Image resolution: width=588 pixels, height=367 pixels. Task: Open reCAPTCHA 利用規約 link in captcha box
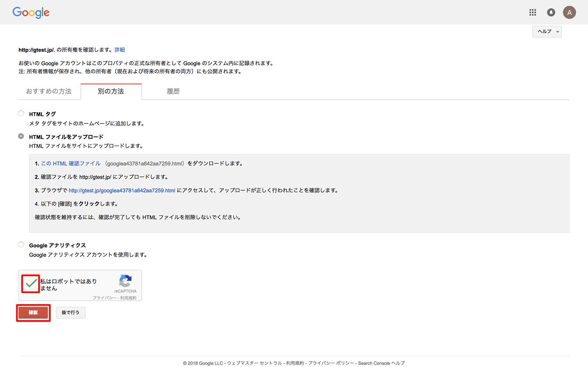pyautogui.click(x=128, y=298)
